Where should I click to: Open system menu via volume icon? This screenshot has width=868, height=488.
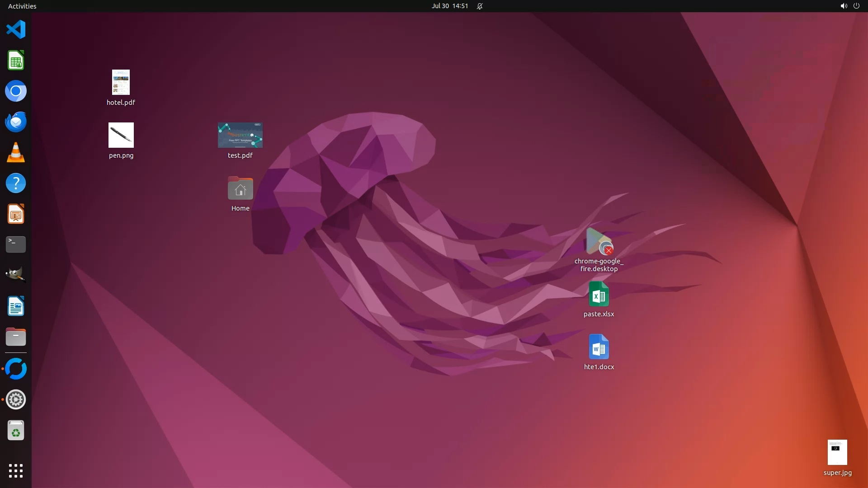844,6
